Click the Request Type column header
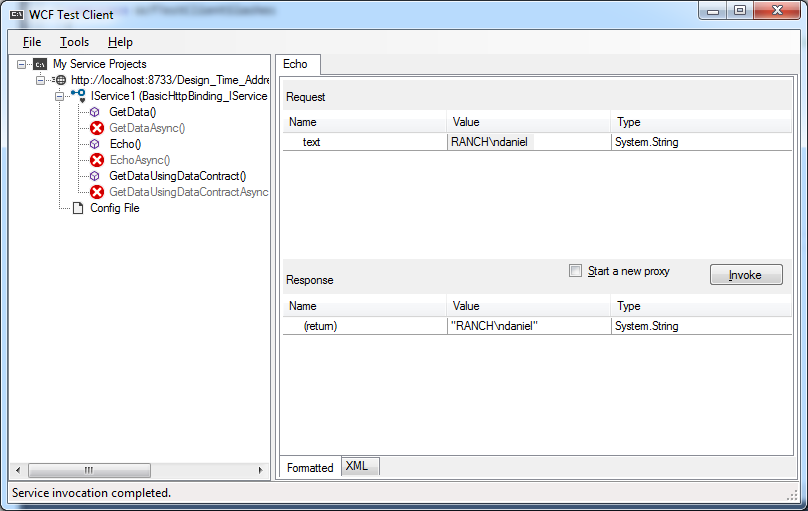808x511 pixels. tap(701, 122)
